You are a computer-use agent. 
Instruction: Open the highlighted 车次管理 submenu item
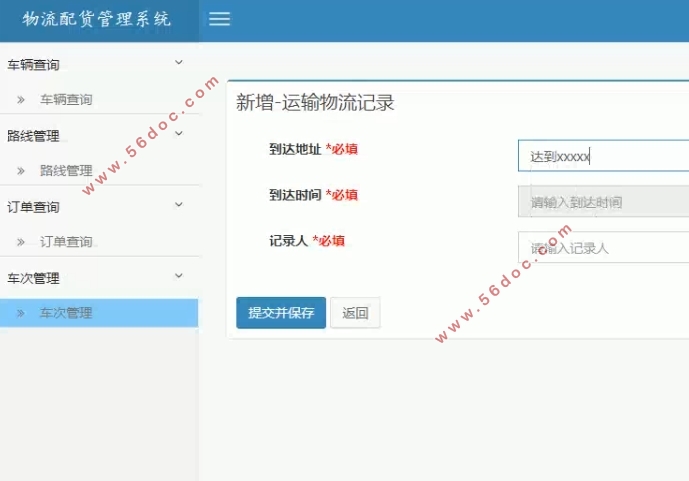point(99,313)
